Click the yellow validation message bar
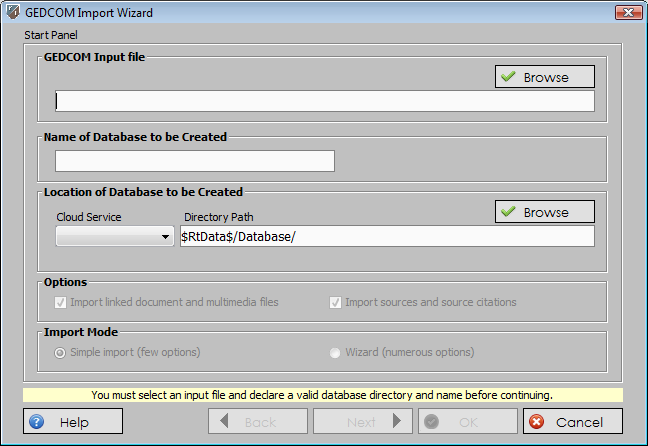 (322, 395)
